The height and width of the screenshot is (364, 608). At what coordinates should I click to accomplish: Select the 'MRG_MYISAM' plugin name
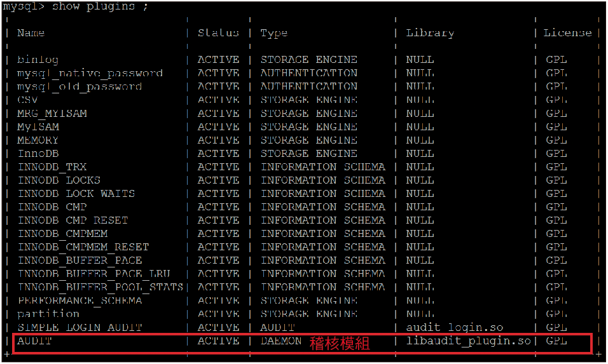pos(52,114)
